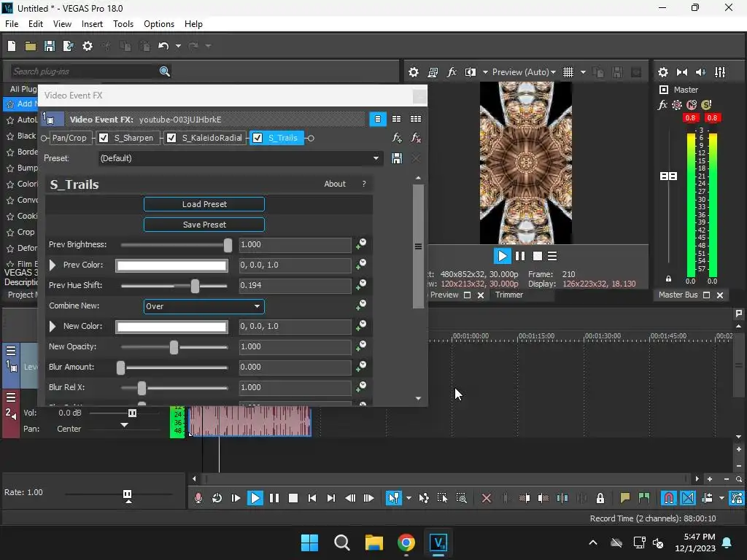747x560 pixels.
Task: Open a project using the folder icon
Action: (x=31, y=46)
